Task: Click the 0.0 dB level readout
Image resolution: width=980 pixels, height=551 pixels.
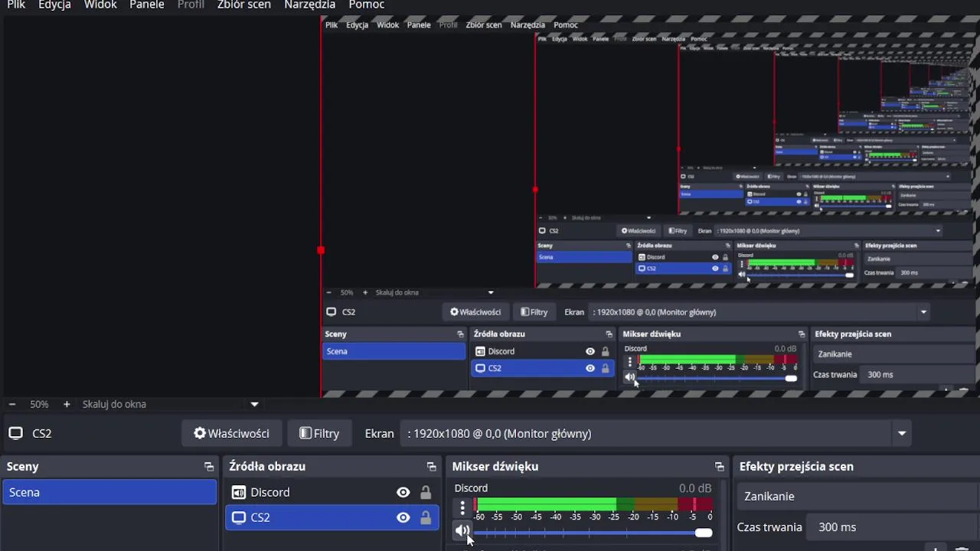Action: [x=695, y=488]
